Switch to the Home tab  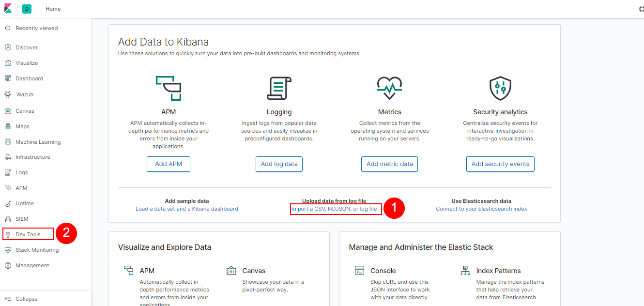tap(53, 9)
